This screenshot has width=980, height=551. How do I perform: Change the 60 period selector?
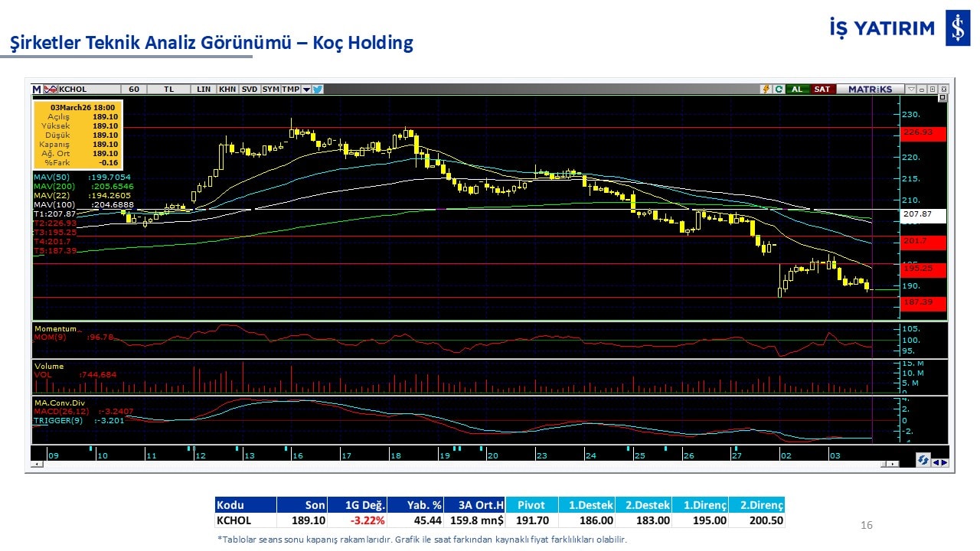tap(133, 89)
